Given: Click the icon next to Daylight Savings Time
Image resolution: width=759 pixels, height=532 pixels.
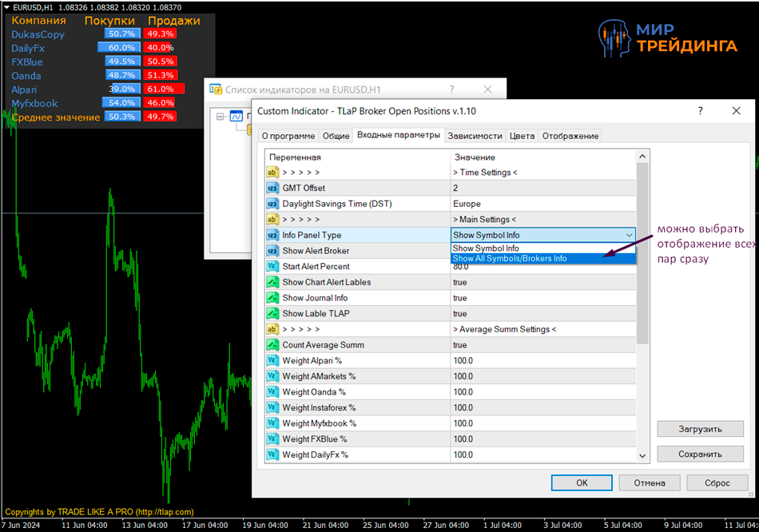Looking at the screenshot, I should click(272, 204).
